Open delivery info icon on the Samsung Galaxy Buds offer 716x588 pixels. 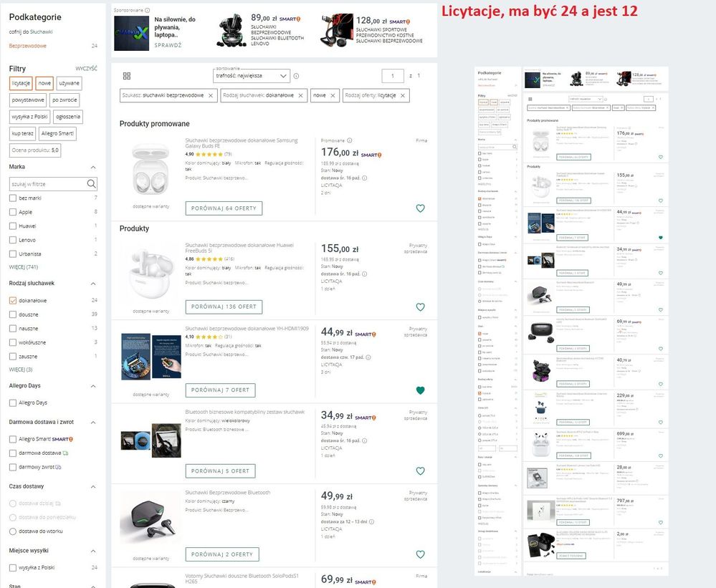pos(364,178)
